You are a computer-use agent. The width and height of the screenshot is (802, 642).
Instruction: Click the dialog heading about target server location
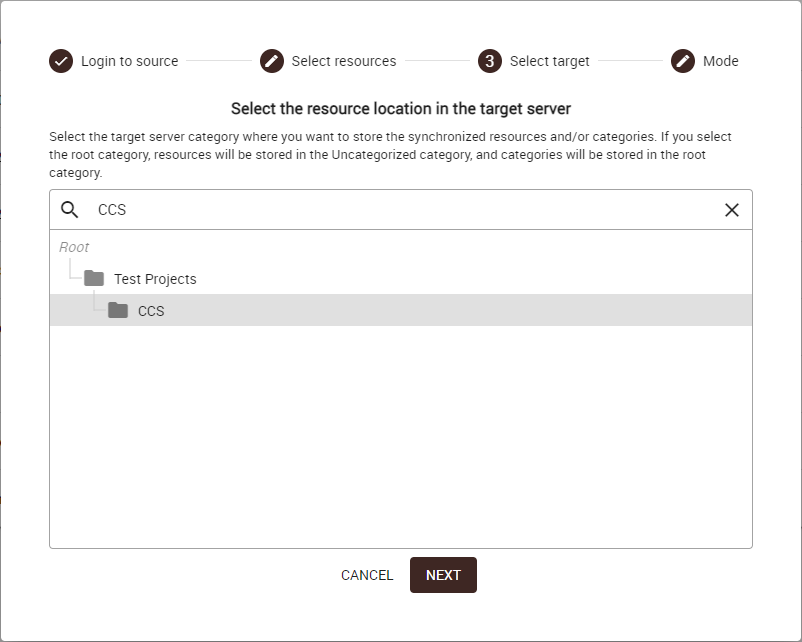[x=401, y=108]
